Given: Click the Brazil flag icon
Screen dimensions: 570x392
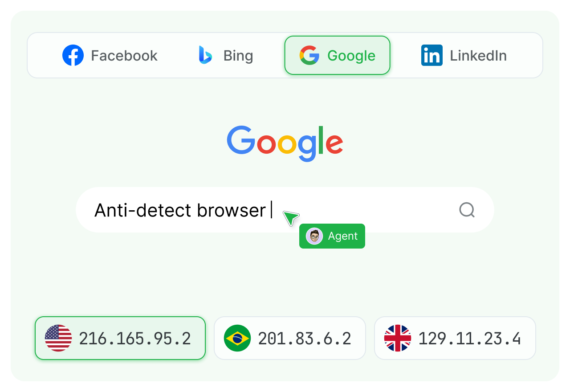Looking at the screenshot, I should coord(237,338).
